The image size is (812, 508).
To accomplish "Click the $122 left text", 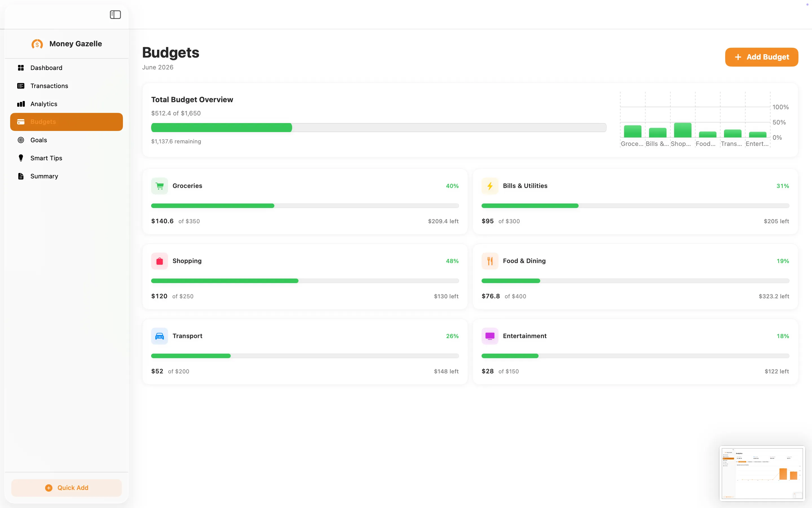I will coord(776,372).
